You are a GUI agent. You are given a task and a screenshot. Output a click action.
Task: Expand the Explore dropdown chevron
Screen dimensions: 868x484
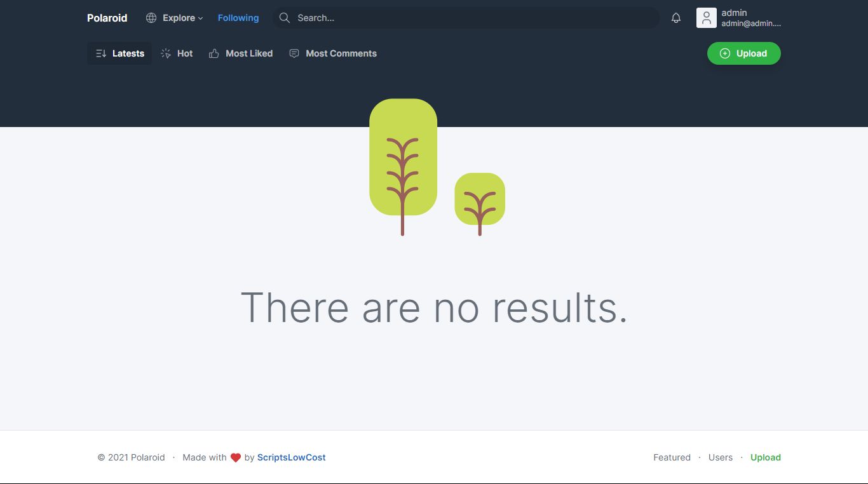tap(201, 18)
